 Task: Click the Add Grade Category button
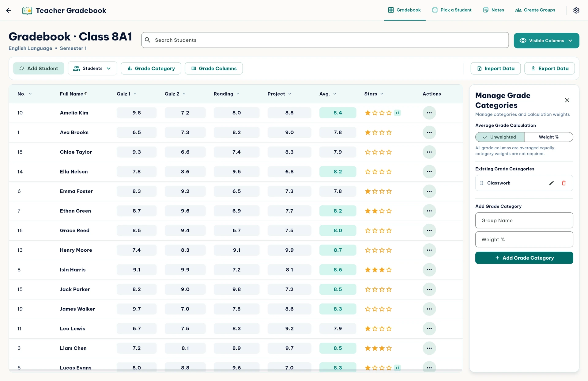(524, 258)
